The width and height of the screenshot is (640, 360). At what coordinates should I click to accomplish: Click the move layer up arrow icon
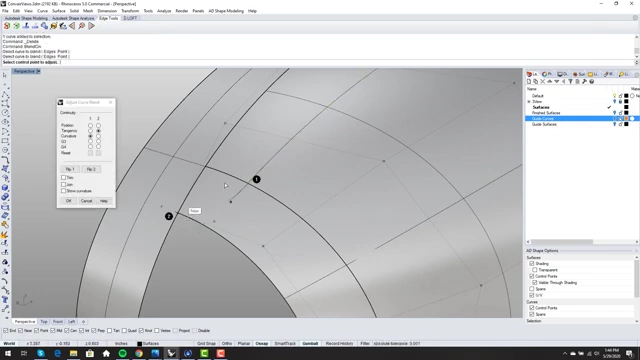[x=549, y=82]
